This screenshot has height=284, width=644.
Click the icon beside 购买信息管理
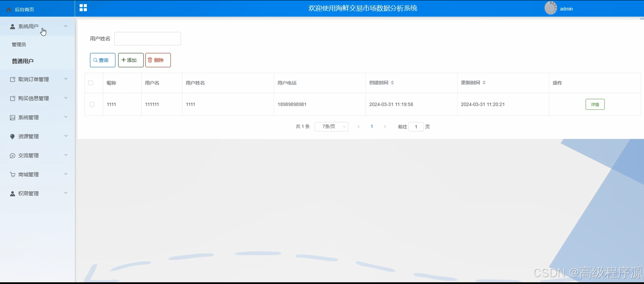point(13,98)
